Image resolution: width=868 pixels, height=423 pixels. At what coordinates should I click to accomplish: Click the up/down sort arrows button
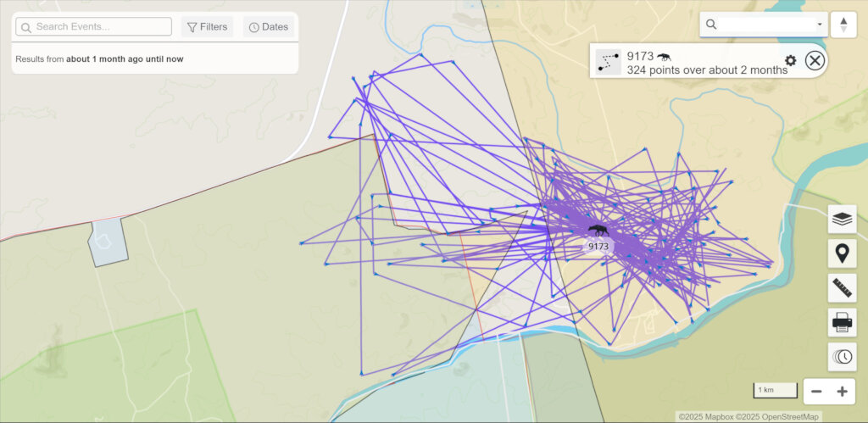(843, 25)
